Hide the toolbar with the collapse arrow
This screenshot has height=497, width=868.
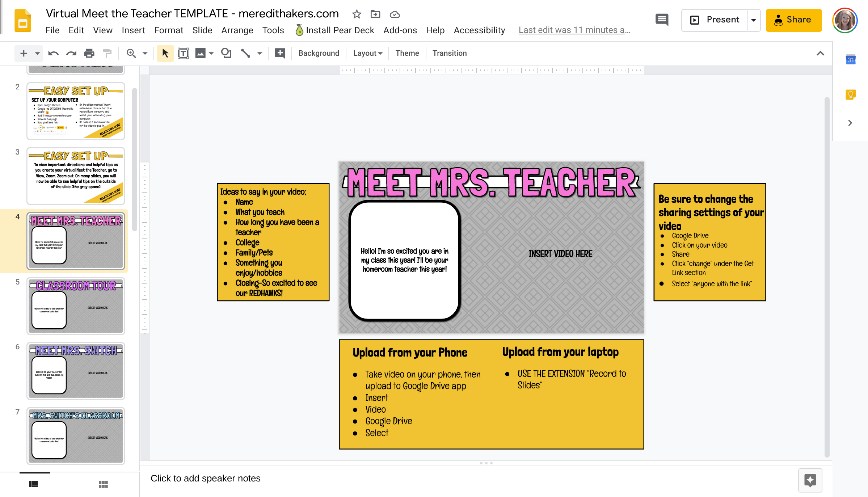click(820, 53)
